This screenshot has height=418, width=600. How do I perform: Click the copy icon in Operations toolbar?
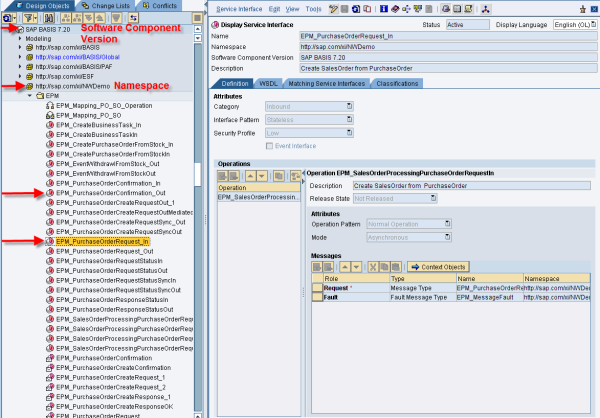[x=279, y=176]
